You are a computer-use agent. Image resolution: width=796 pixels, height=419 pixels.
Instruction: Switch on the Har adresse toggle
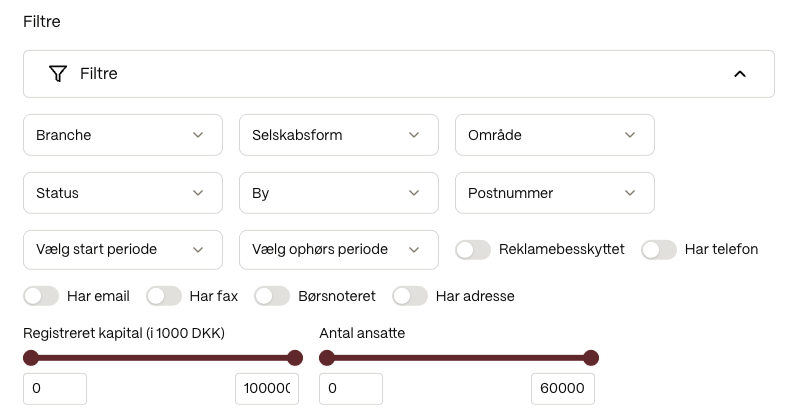coord(410,296)
